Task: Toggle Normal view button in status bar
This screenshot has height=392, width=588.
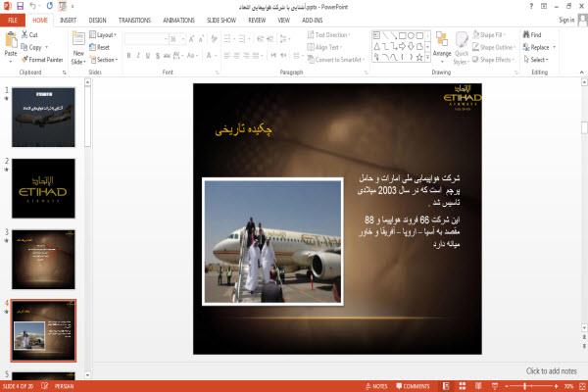Action: [446, 386]
